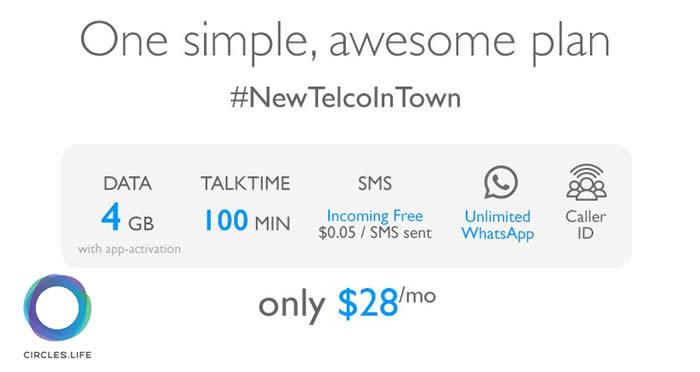Screen dimensions: 700x372
Task: Click the large blue number 4
Action: [111, 217]
